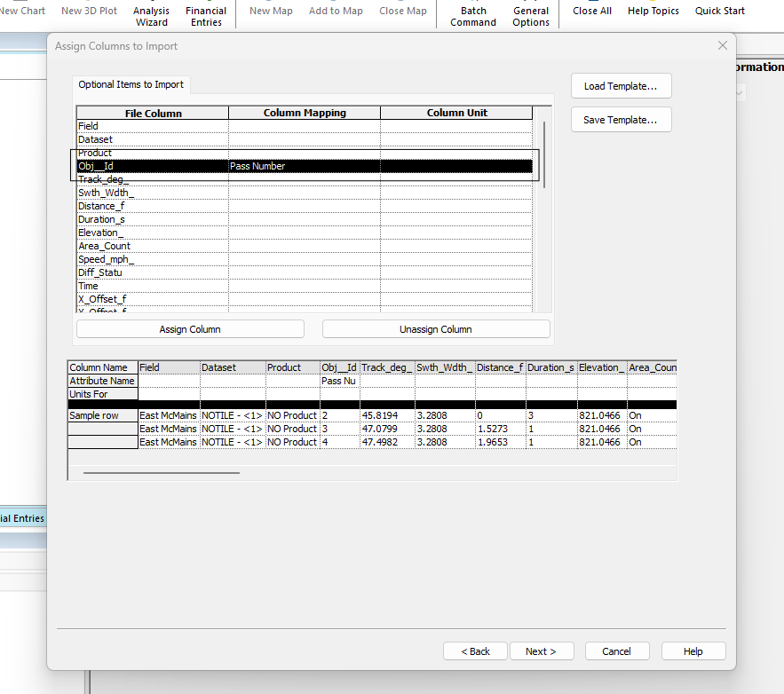Click the Batch Command toolbar item

[x=473, y=17]
